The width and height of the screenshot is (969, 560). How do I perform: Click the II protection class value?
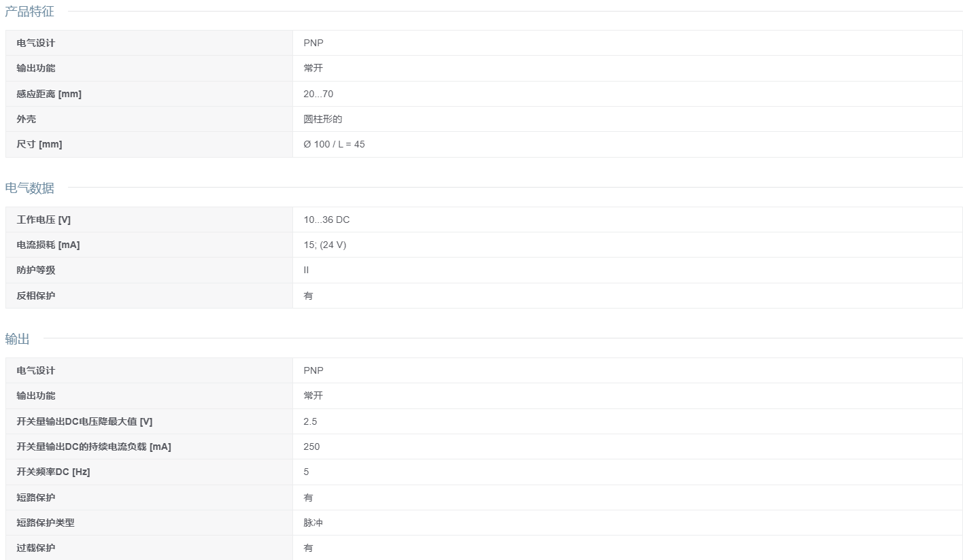pos(306,270)
